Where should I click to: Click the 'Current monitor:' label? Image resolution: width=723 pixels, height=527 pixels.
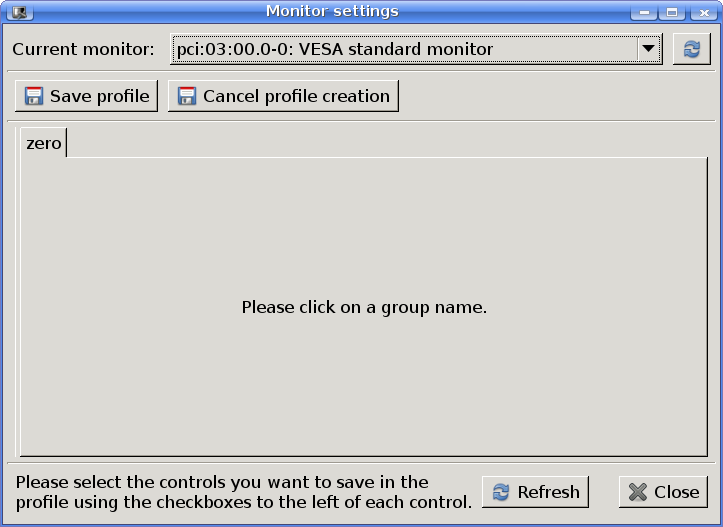pos(83,49)
